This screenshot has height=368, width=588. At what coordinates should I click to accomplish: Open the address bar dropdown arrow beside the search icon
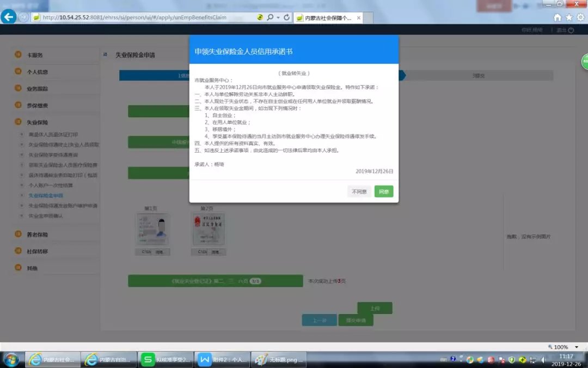(278, 17)
